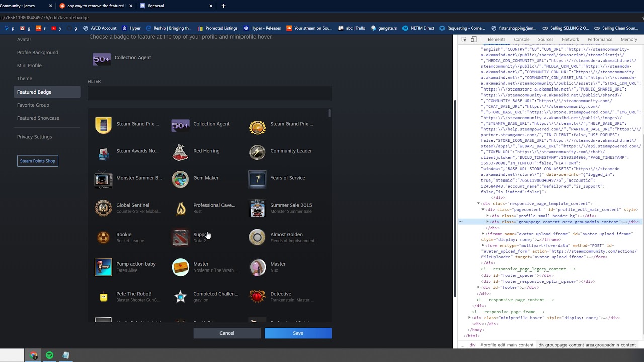This screenshot has width=644, height=362.
Task: Select the Steam Grand Prix yellow badge icon
Action: [x=103, y=125]
